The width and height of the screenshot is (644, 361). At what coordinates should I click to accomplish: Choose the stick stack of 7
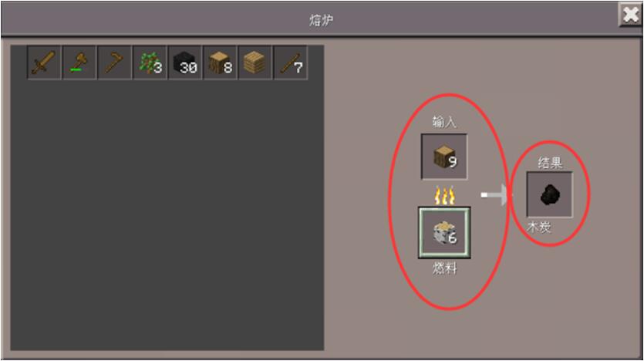click(290, 62)
